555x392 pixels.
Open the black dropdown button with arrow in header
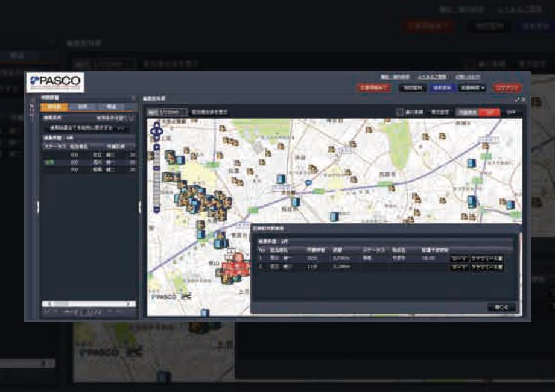tap(472, 87)
